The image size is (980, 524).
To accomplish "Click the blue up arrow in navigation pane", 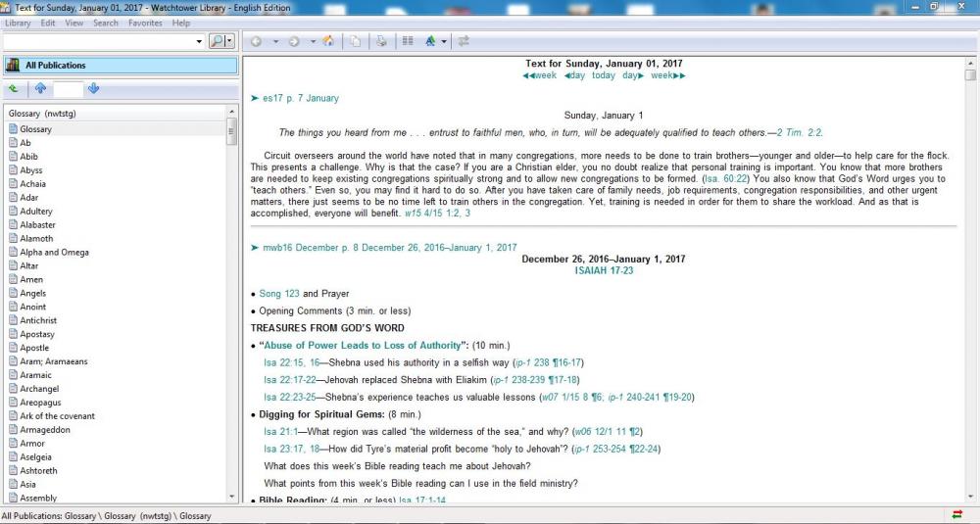I will coord(40,89).
